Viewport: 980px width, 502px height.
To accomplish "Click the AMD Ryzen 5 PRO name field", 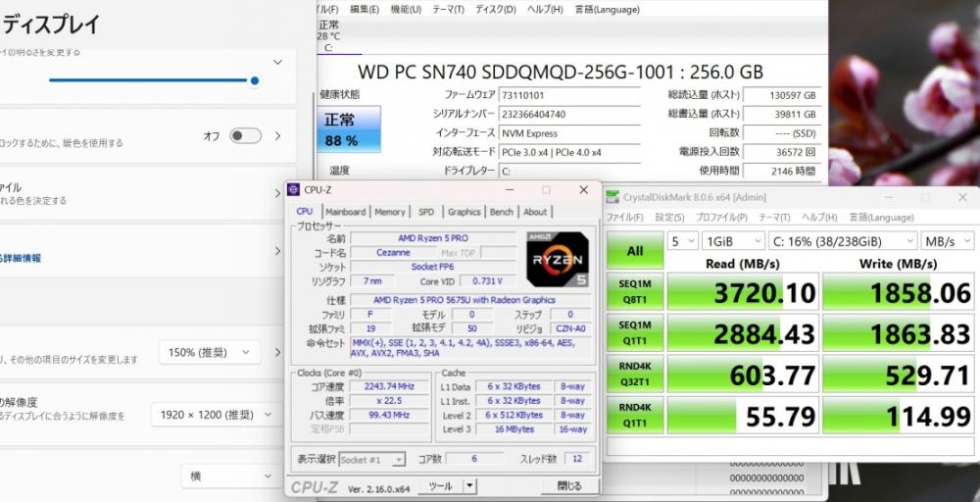I will coord(433,238).
